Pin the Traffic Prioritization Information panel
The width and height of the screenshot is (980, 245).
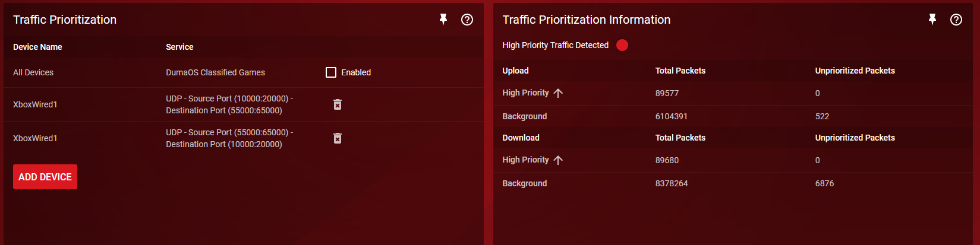pyautogui.click(x=932, y=20)
